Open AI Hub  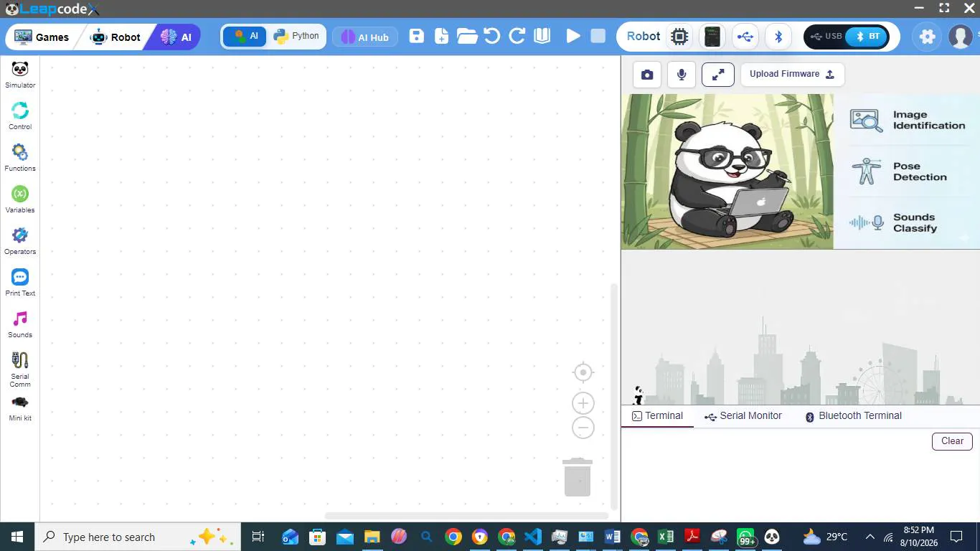coord(365,37)
